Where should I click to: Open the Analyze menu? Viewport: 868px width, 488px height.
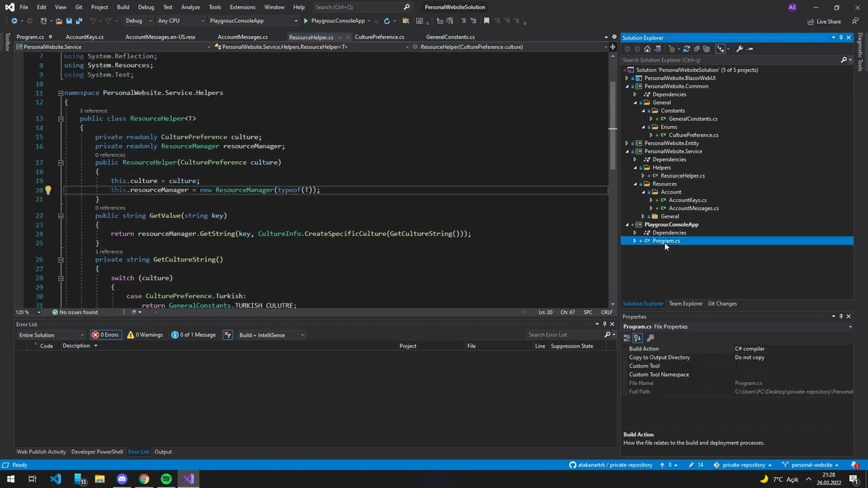coord(190,7)
